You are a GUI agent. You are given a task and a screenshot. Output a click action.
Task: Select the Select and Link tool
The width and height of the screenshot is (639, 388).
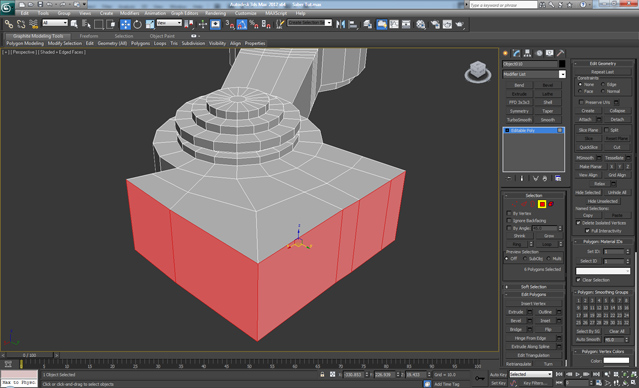(x=9, y=24)
